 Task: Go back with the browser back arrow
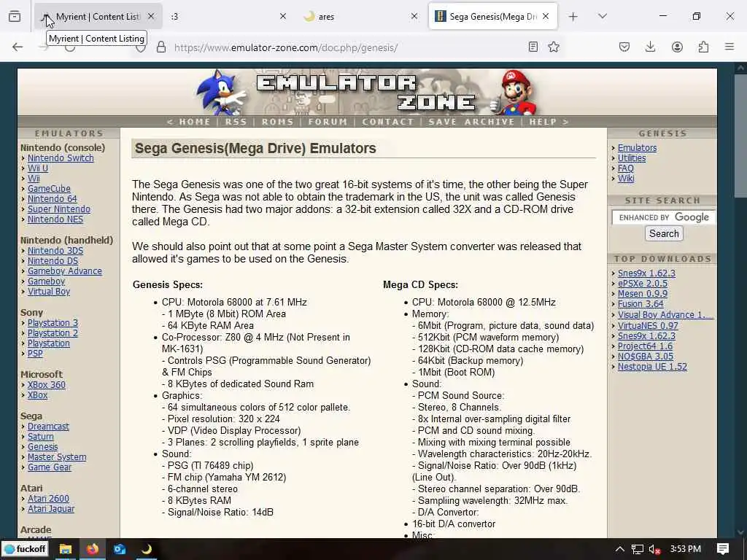(x=18, y=47)
